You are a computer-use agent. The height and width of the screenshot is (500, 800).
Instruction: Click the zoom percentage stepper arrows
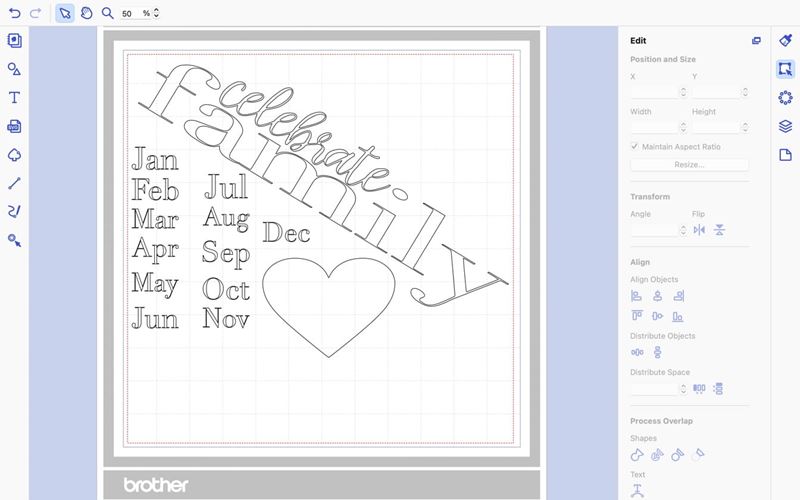(x=156, y=14)
